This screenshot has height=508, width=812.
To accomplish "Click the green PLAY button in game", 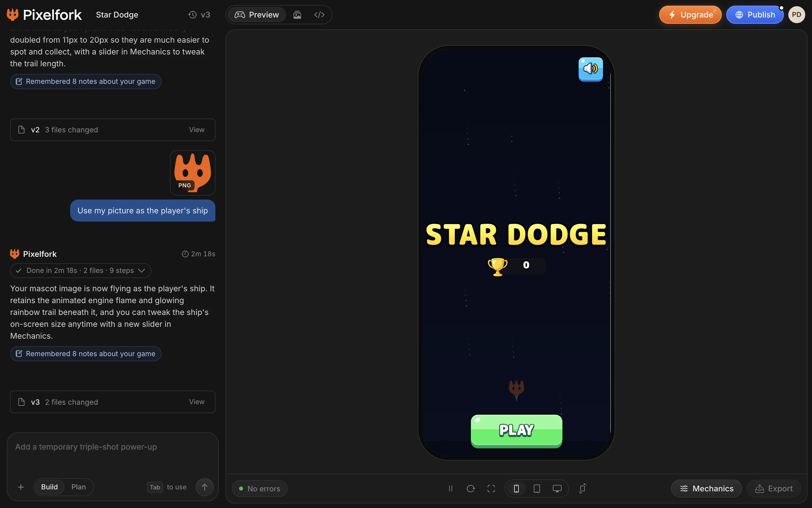I will [x=517, y=431].
